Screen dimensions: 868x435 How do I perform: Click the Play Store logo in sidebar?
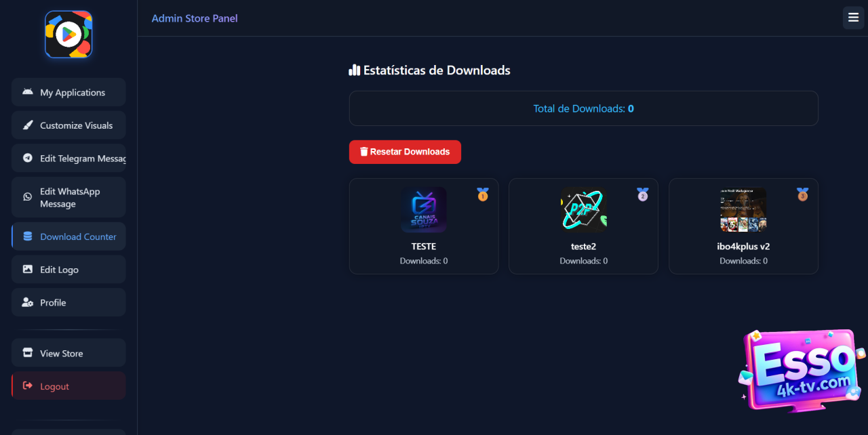[68, 34]
